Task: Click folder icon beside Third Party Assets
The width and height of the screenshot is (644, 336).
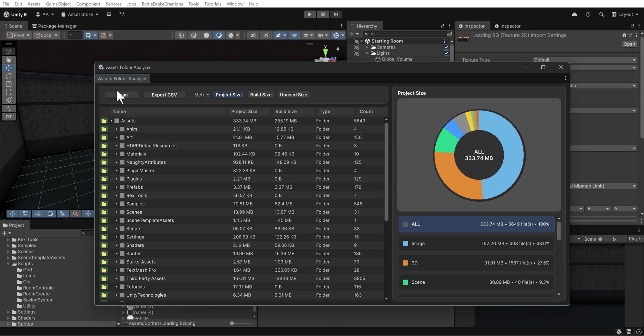Action: pyautogui.click(x=104, y=278)
